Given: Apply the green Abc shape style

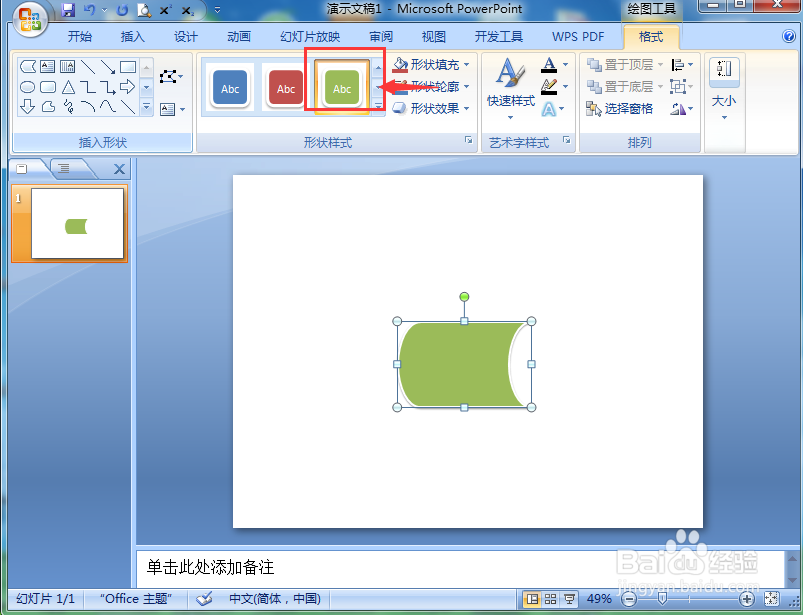Looking at the screenshot, I should pyautogui.click(x=342, y=88).
